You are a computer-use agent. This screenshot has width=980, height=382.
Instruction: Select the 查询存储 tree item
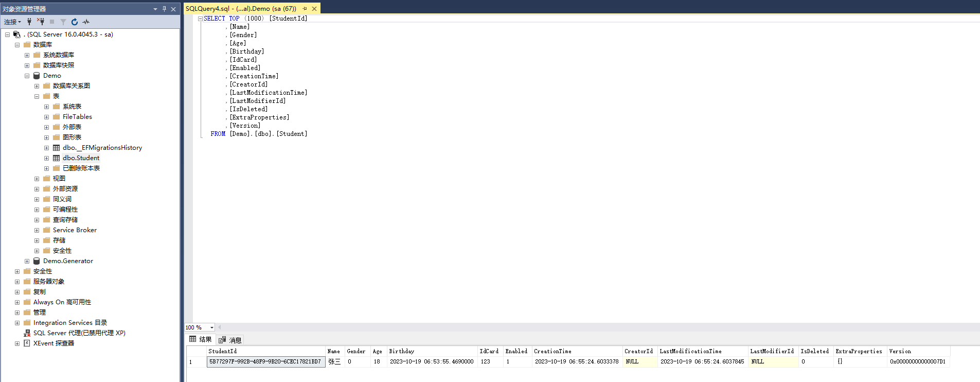tap(65, 220)
